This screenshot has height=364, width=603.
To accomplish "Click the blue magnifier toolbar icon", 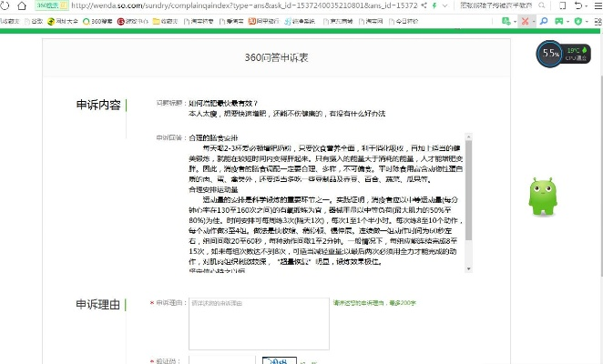I will point(544,20).
